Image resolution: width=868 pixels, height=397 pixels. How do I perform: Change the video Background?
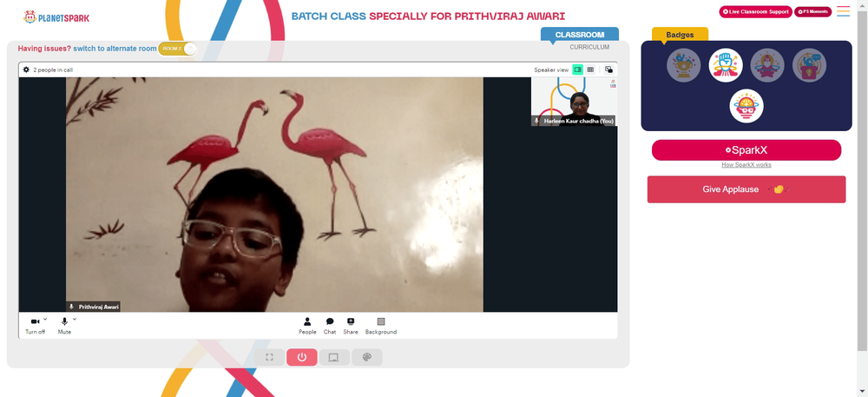point(381,326)
